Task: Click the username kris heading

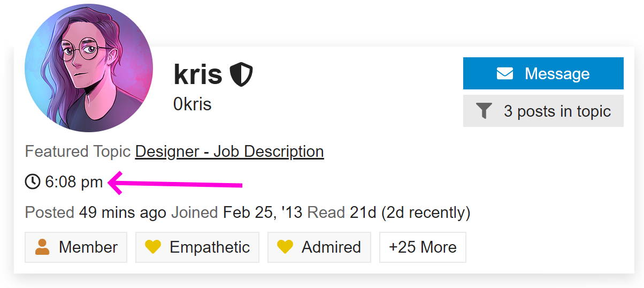Action: (198, 74)
